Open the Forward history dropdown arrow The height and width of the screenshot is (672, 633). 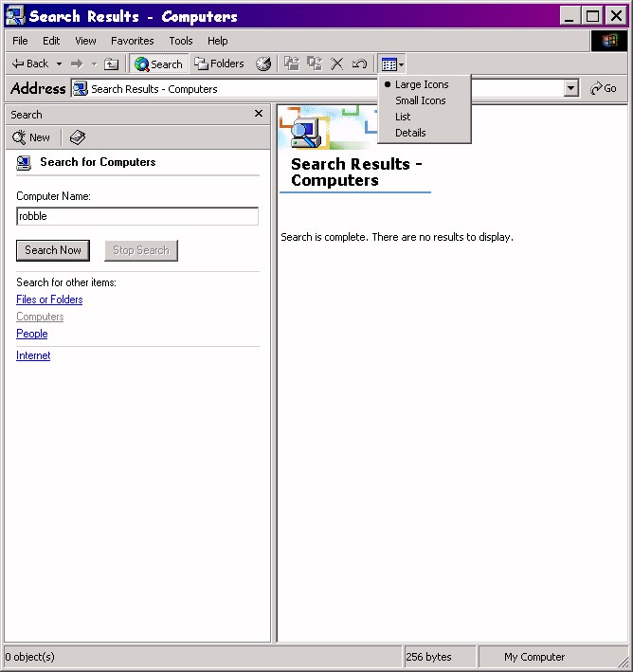94,64
